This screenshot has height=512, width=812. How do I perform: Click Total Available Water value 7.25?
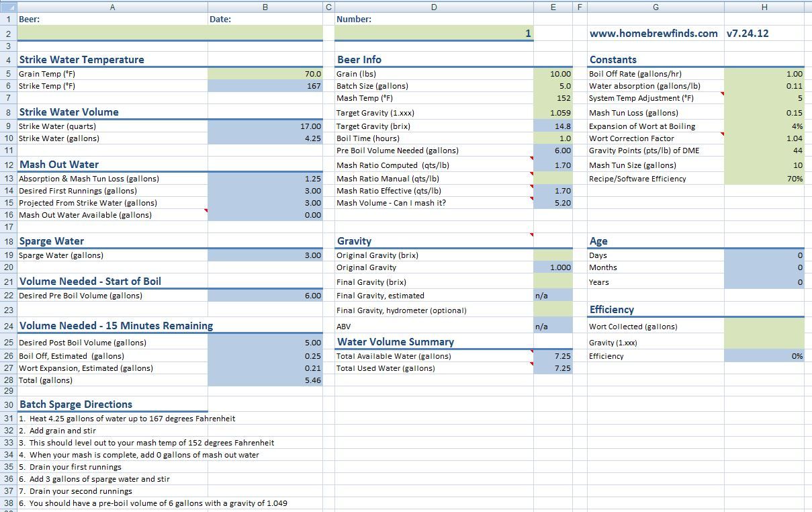(x=553, y=356)
